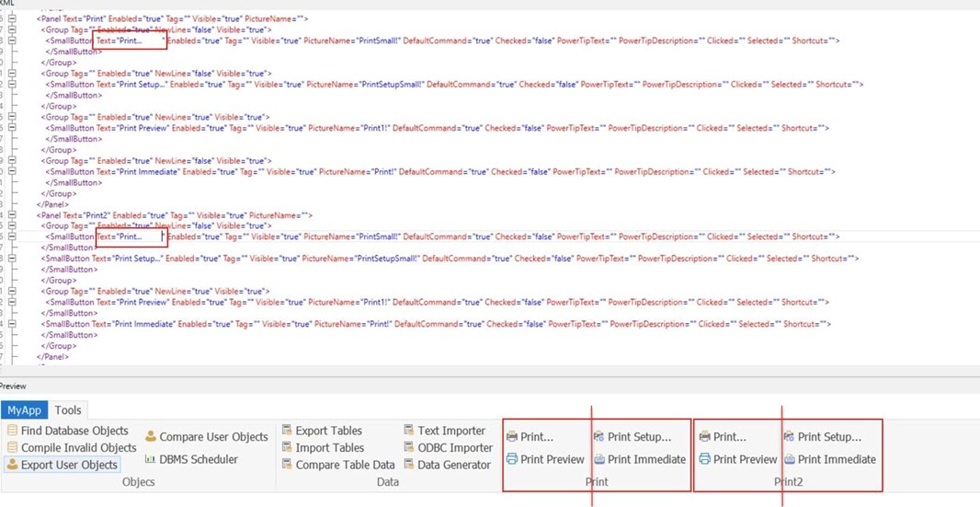Click Import Tables in Data group
The image size is (980, 507).
[x=329, y=448]
